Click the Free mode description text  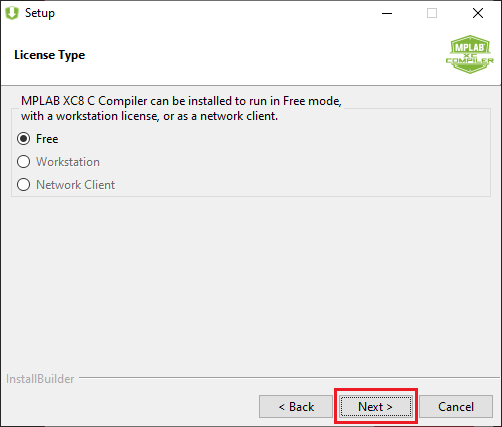181,108
